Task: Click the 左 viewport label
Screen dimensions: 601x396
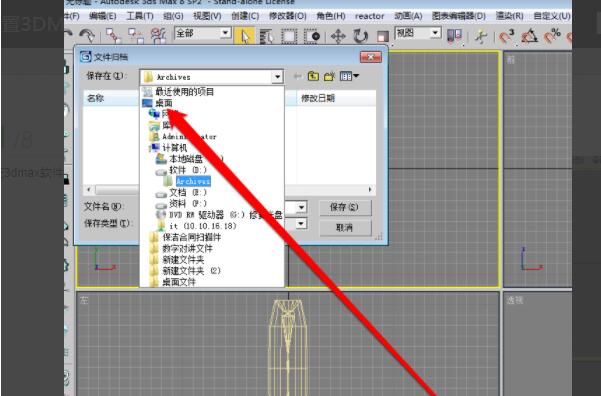Action: (84, 300)
